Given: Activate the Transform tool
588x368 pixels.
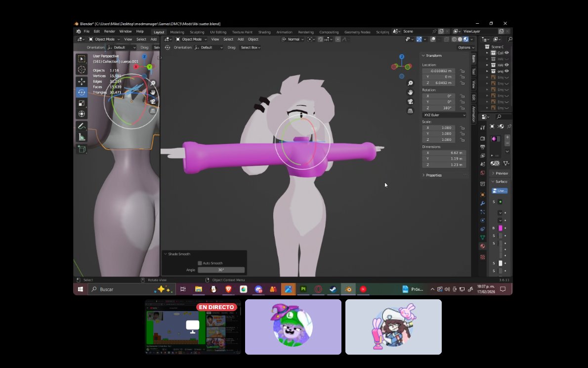Looking at the screenshot, I should (x=82, y=114).
